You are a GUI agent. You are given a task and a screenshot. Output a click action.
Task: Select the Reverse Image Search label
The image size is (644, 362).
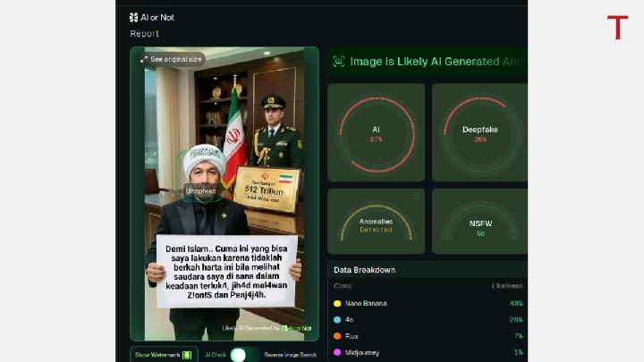coord(290,355)
